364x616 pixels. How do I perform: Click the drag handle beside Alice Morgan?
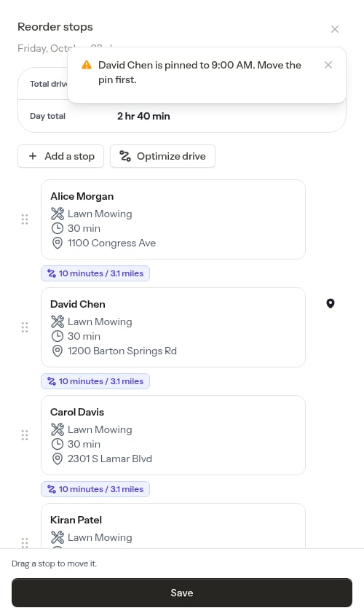pos(25,219)
